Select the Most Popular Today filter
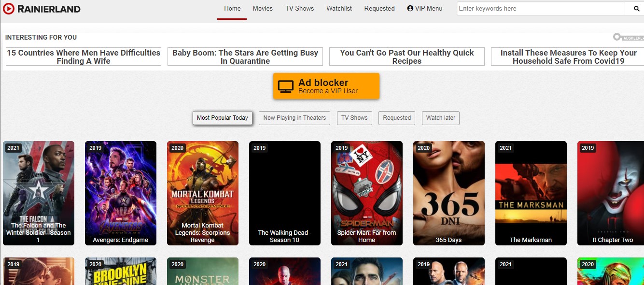 coord(223,118)
